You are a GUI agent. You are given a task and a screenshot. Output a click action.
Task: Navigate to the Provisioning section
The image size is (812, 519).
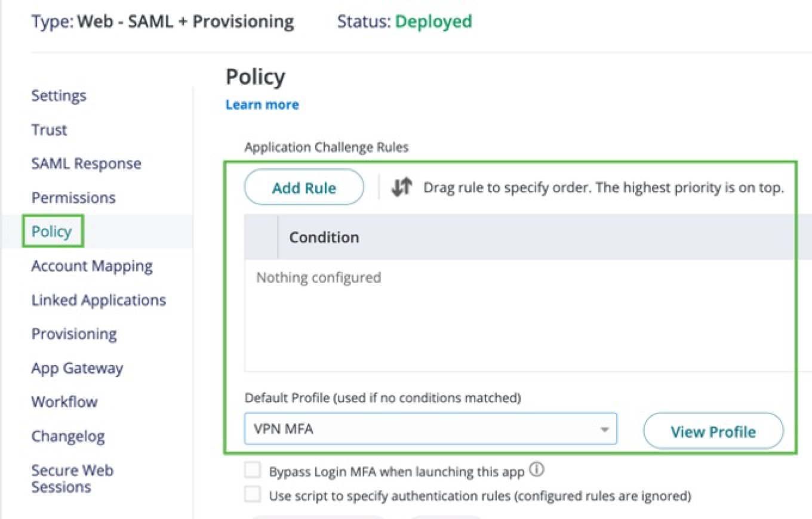[74, 333]
